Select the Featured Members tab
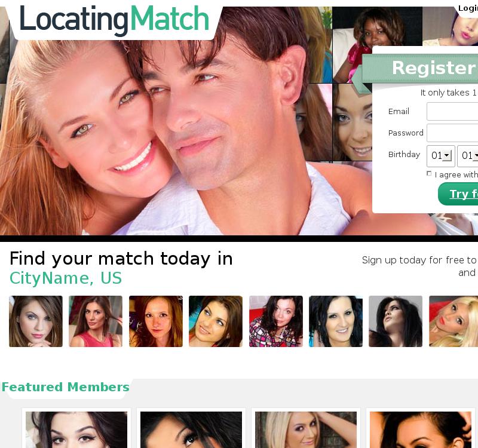 tap(66, 387)
